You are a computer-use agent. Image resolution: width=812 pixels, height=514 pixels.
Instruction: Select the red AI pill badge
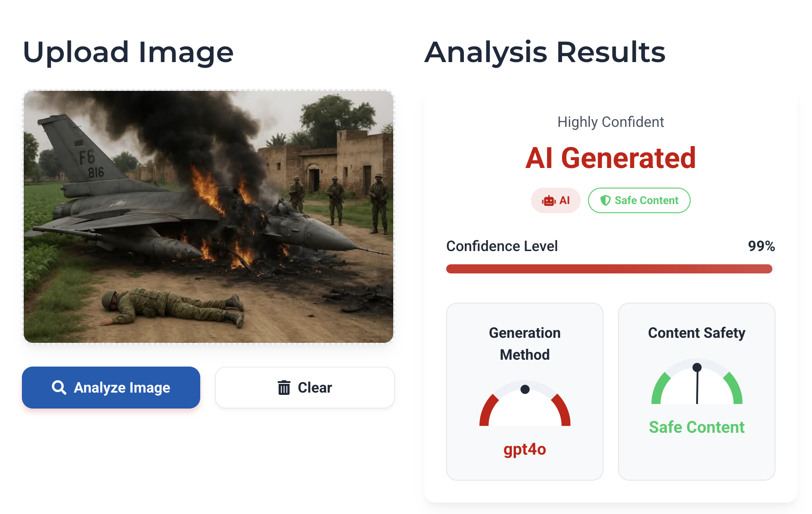point(556,200)
